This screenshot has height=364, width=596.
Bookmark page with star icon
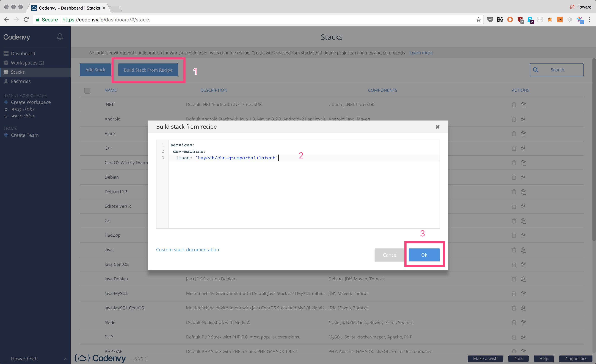coord(478,19)
